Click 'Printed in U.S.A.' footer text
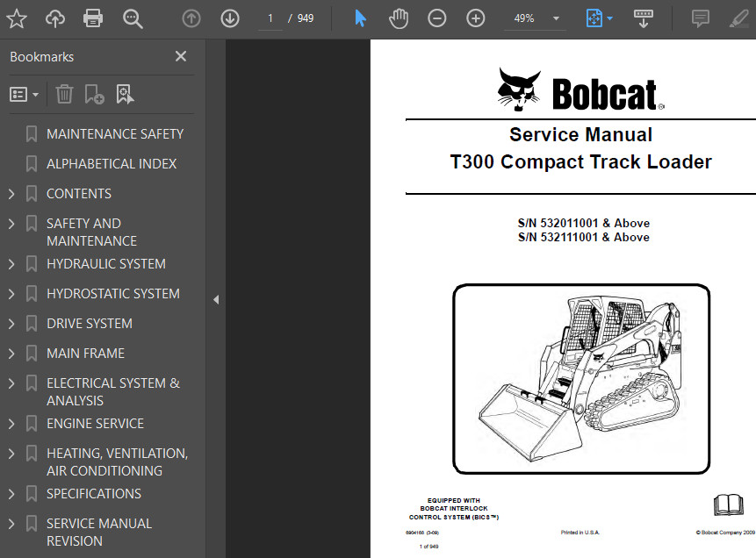 (580, 533)
